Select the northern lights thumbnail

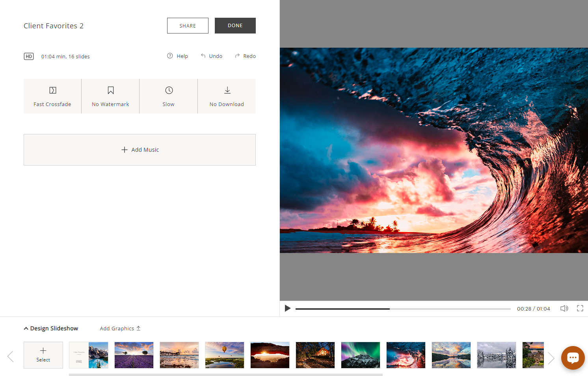pyautogui.click(x=361, y=355)
